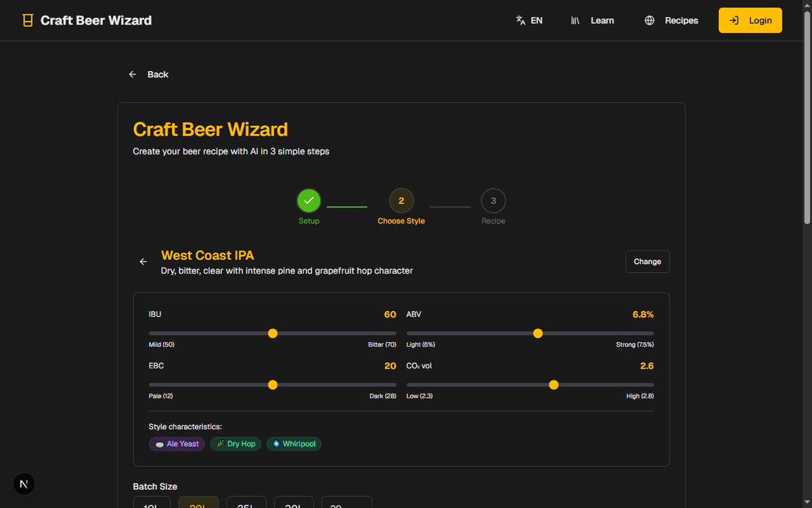Click the CO₂ vol slider handle
812x508 pixels.
[554, 385]
